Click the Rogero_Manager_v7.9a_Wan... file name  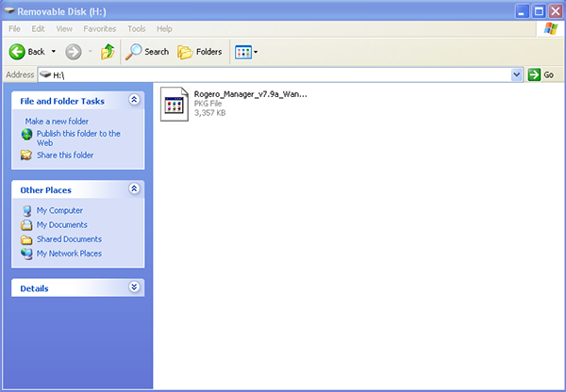(x=251, y=94)
